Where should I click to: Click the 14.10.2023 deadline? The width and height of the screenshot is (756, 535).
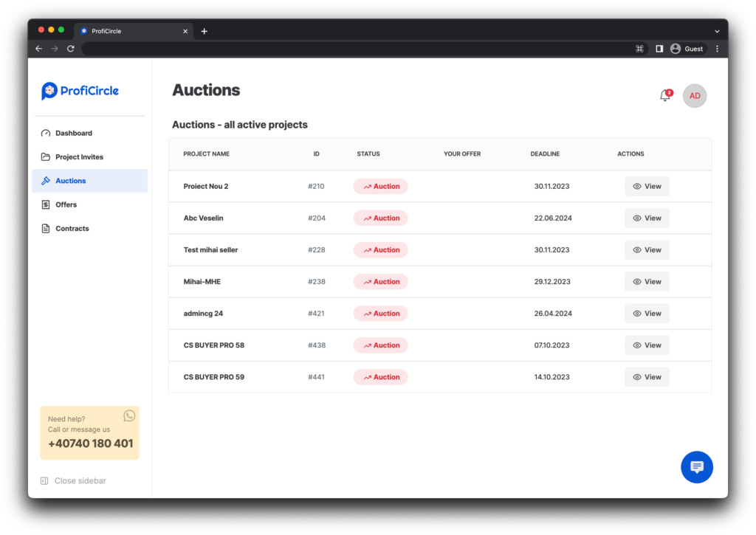pyautogui.click(x=551, y=377)
